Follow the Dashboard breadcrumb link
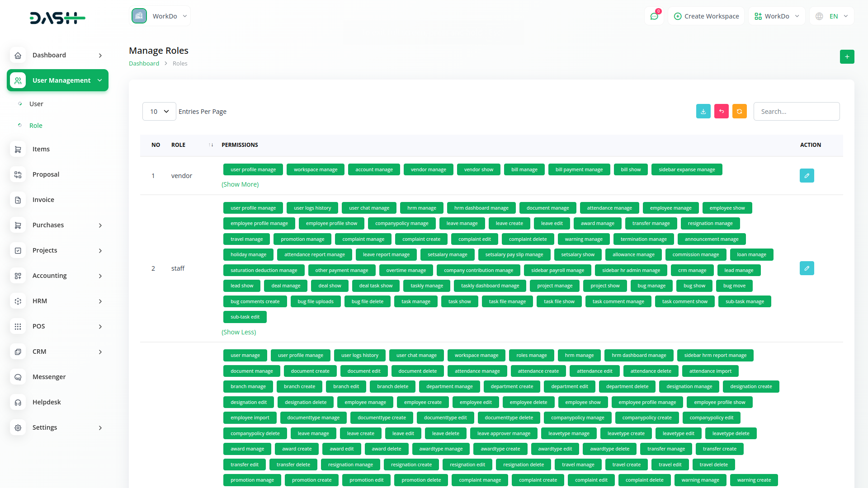The height and width of the screenshot is (488, 868). click(144, 63)
